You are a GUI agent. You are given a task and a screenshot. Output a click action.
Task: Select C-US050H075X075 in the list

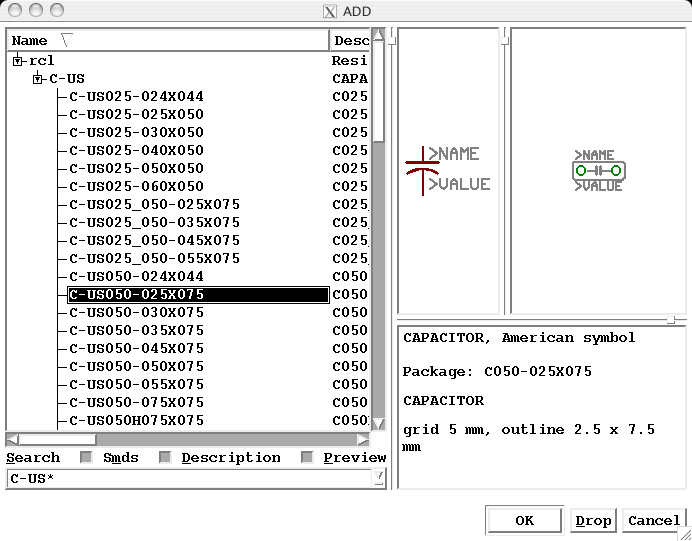(136, 421)
